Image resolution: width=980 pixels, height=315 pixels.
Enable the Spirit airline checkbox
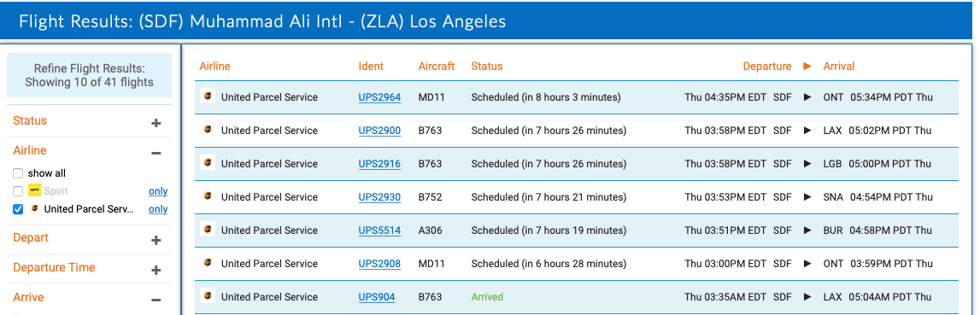pos(18,191)
